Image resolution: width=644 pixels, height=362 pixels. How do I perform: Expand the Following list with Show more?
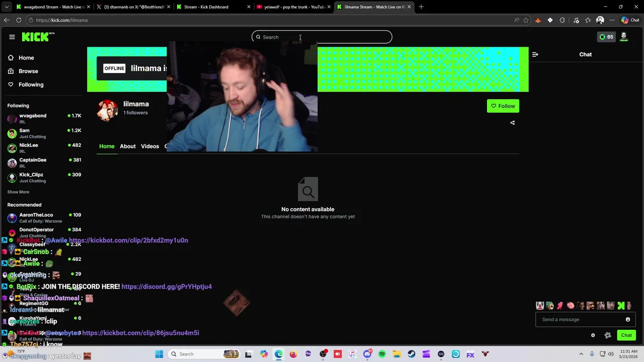pos(18,192)
